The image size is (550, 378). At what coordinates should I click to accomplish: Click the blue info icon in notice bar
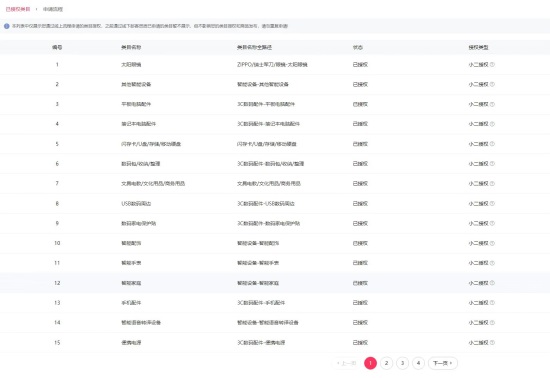click(x=7, y=26)
